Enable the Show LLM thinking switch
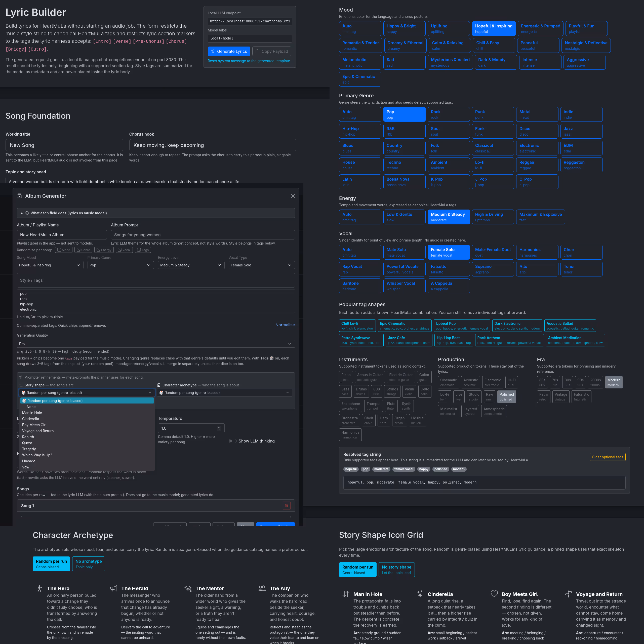This screenshot has width=644, height=644. pos(233,441)
